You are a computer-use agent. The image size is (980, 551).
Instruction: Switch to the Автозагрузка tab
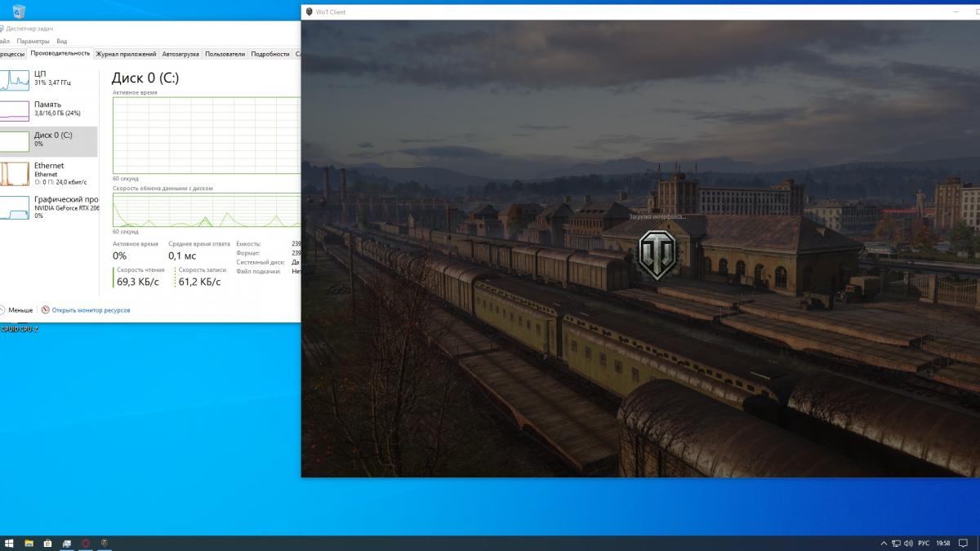[180, 54]
